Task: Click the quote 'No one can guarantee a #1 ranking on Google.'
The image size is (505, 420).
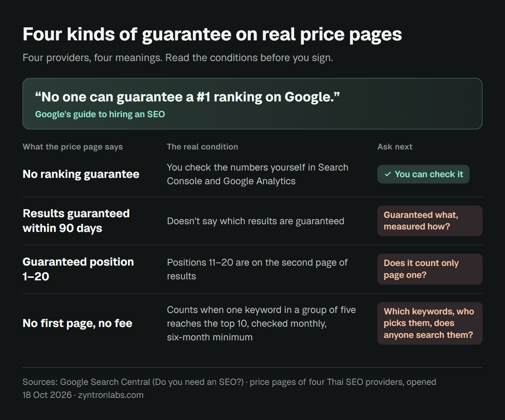Action: coord(188,97)
